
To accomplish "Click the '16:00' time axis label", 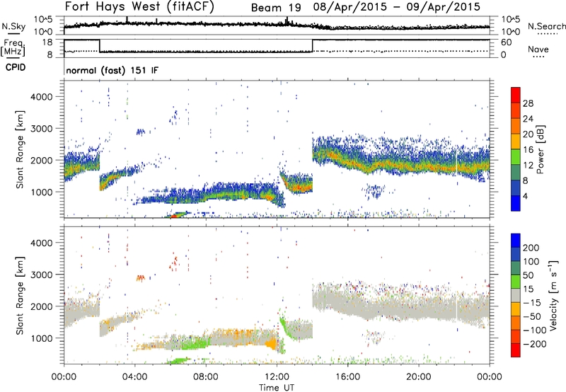I will pos(347,377).
